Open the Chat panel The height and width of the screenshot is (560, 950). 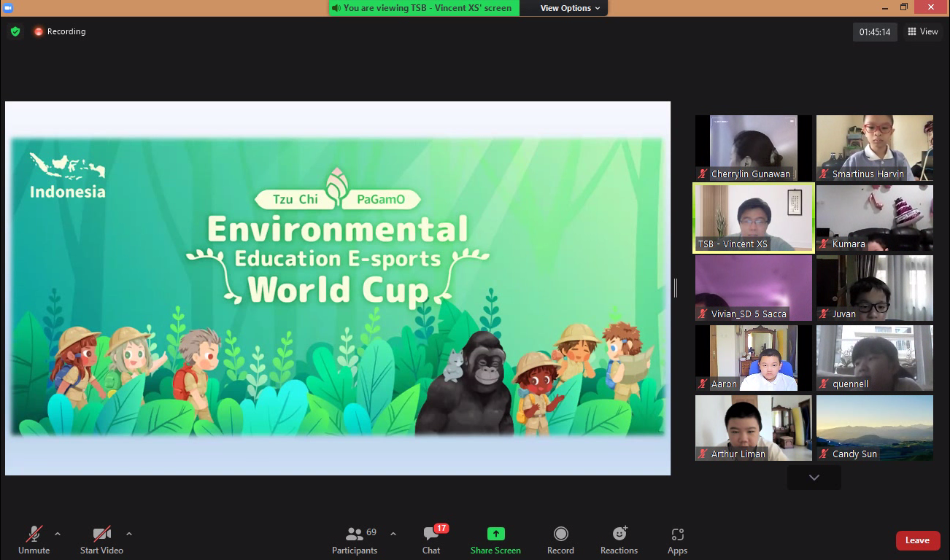(x=431, y=540)
